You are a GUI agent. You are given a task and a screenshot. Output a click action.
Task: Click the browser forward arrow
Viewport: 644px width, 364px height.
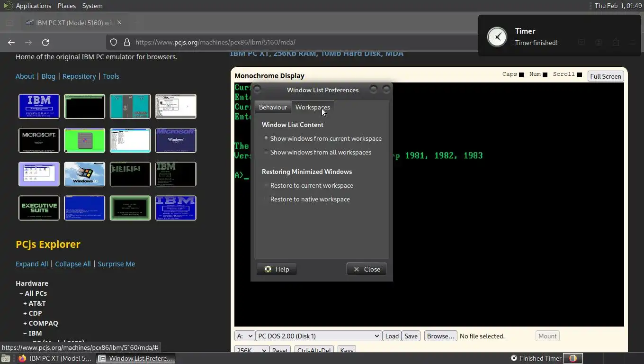pyautogui.click(x=28, y=42)
